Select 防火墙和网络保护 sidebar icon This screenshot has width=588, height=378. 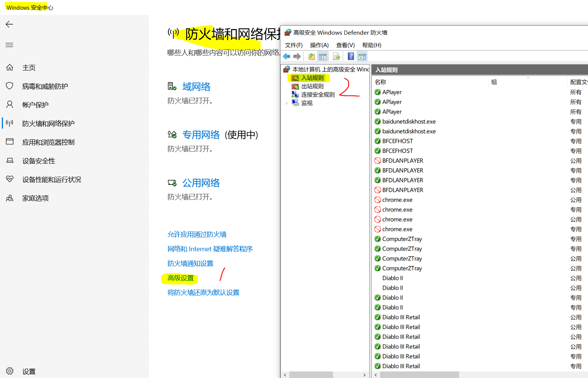(10, 123)
